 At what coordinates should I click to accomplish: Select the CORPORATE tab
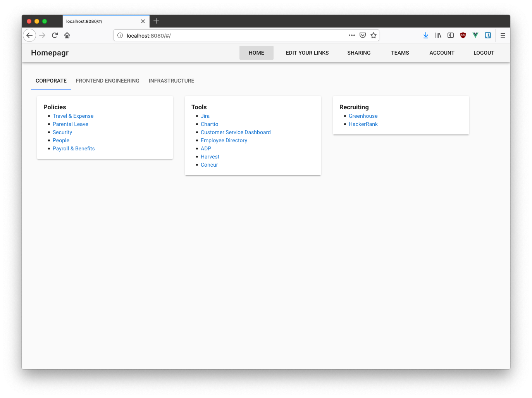(51, 81)
